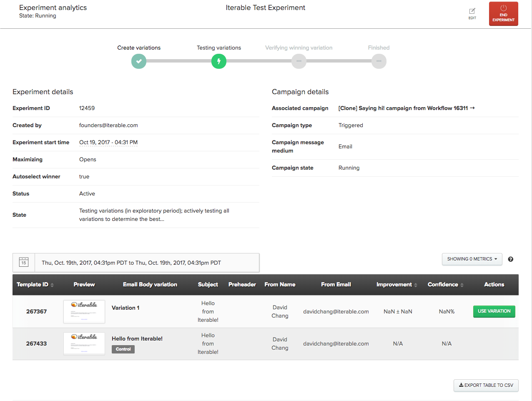Click the NaN ± NaN improvement value
This screenshot has width=532, height=401.
point(398,311)
